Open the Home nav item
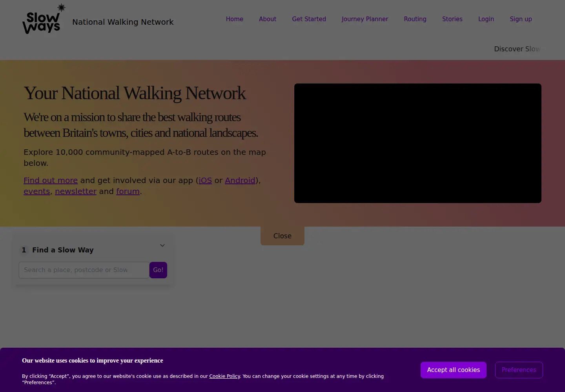The image size is (565, 392). click(x=234, y=19)
